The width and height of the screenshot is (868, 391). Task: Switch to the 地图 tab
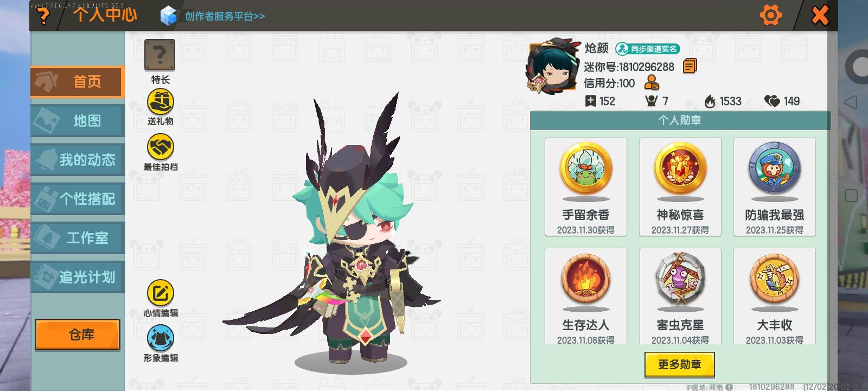[78, 121]
